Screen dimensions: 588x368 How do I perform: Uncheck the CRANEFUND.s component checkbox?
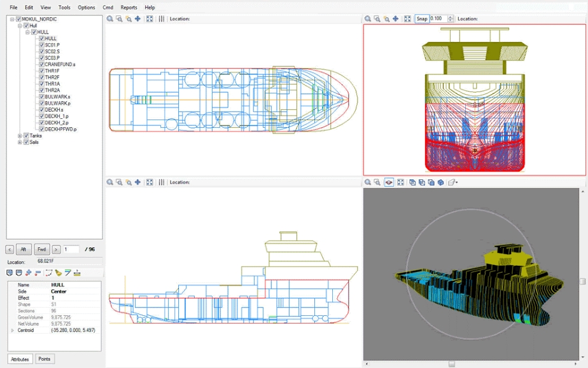42,64
